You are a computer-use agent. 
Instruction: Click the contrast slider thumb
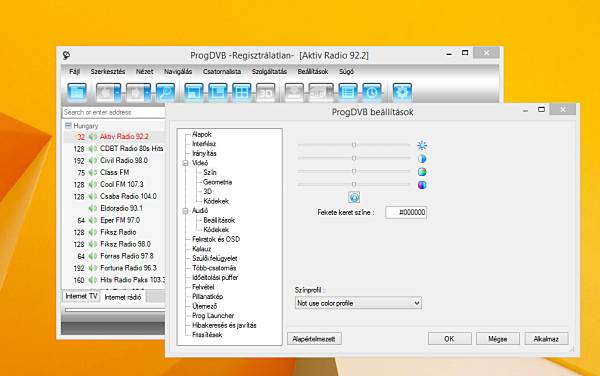[x=354, y=158]
